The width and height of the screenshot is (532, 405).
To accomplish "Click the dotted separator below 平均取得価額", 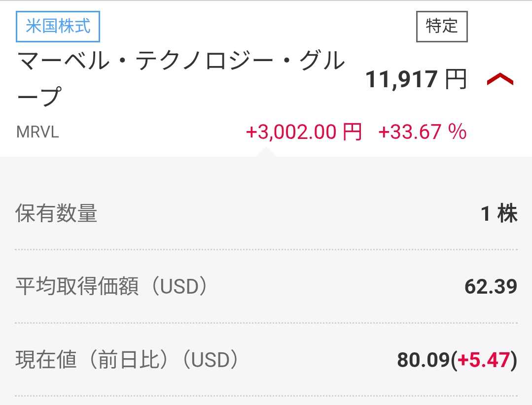I will pos(266,323).
